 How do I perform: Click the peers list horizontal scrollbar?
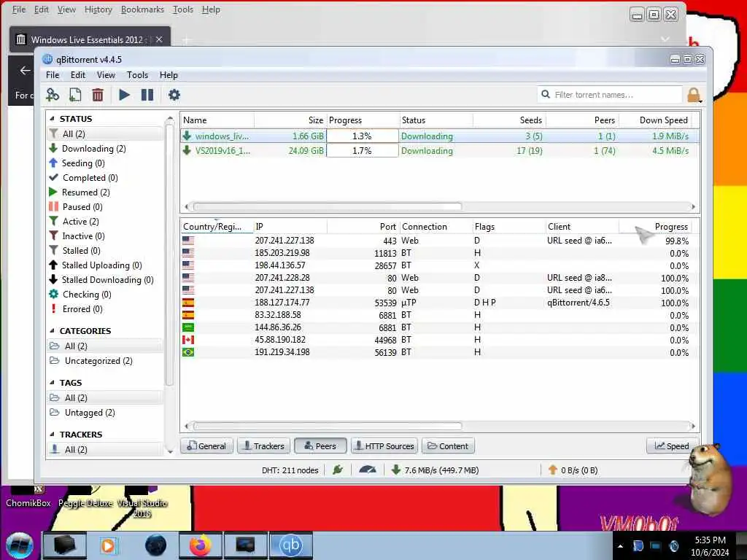[x=328, y=426]
